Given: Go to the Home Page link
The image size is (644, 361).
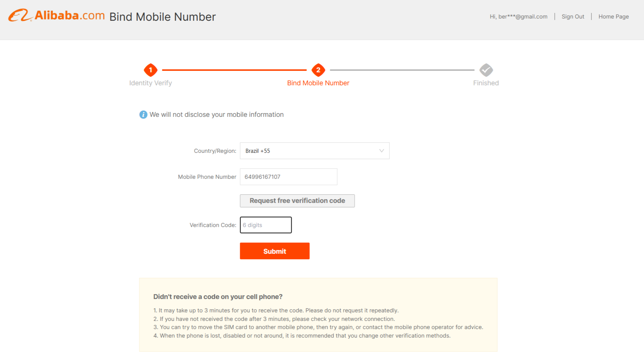Looking at the screenshot, I should [614, 17].
